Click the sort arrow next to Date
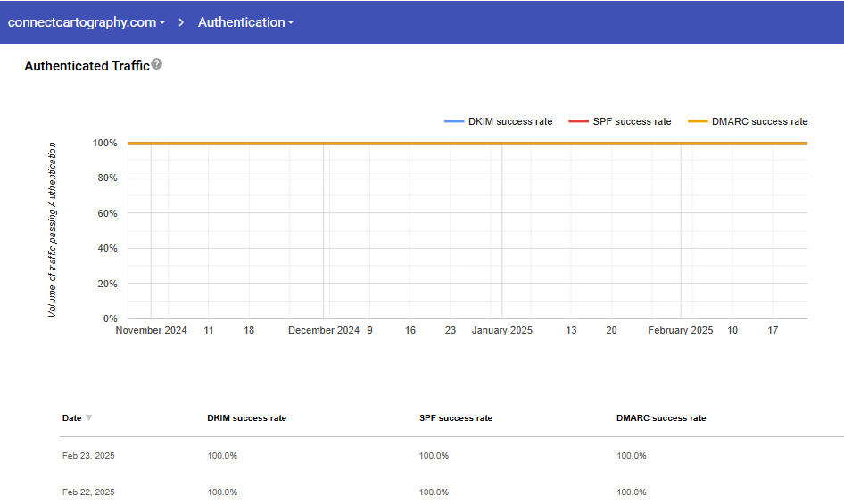844x504 pixels. click(x=88, y=418)
